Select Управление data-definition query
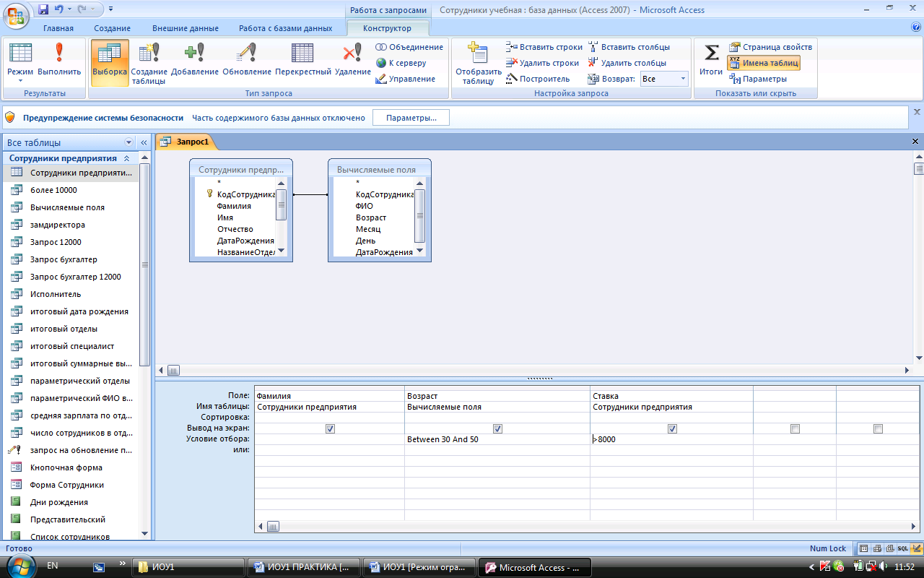The height and width of the screenshot is (578, 924). click(x=405, y=79)
